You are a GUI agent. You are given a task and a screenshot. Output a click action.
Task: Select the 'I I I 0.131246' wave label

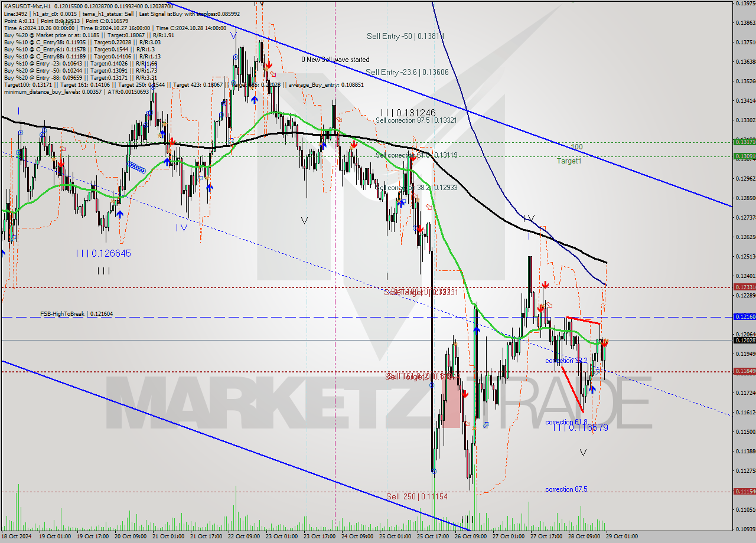pyautogui.click(x=408, y=112)
